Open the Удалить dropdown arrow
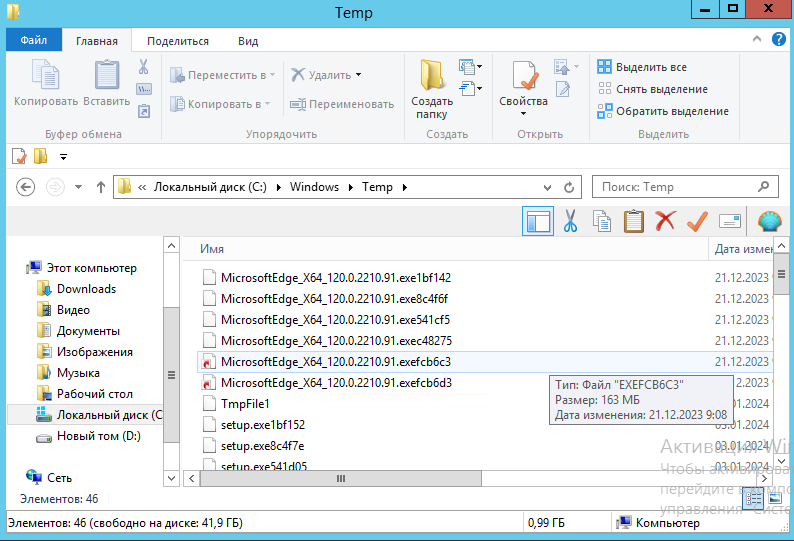Viewport: 794px width, 541px height. pos(359,75)
